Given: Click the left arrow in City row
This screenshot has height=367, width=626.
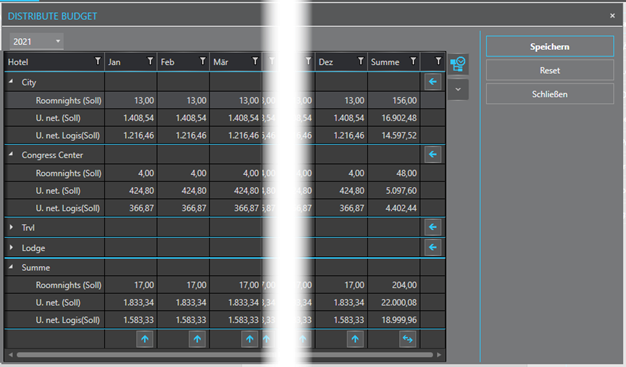Looking at the screenshot, I should pyautogui.click(x=433, y=82).
